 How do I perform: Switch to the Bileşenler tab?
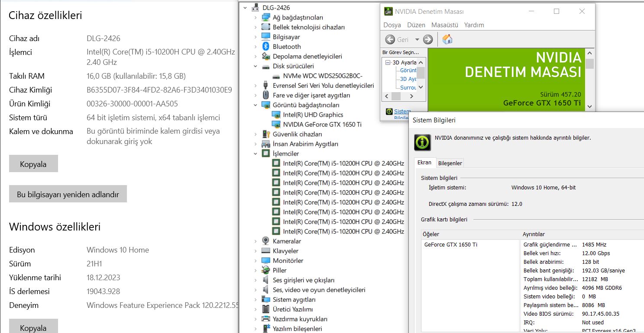coord(450,163)
